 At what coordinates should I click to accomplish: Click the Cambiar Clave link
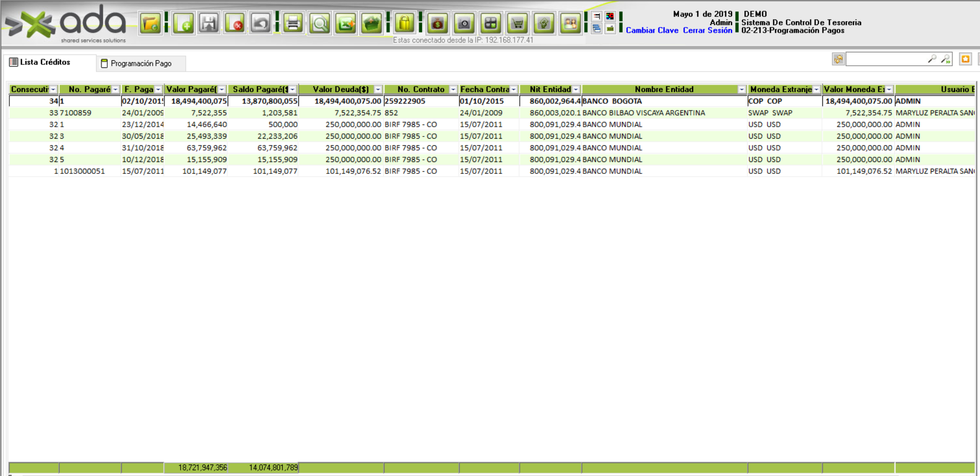[x=652, y=31]
